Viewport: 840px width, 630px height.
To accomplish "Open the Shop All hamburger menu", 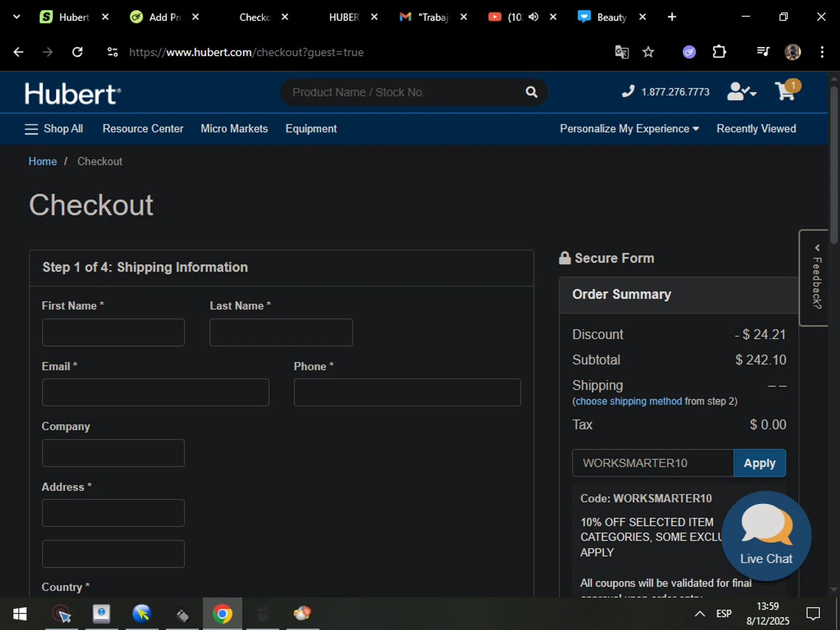I will pos(54,129).
